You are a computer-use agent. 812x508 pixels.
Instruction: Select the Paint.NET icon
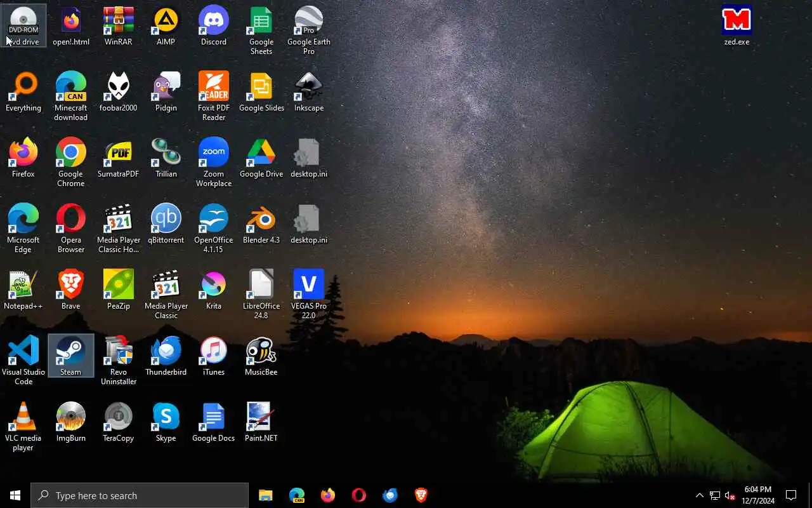coord(261,422)
